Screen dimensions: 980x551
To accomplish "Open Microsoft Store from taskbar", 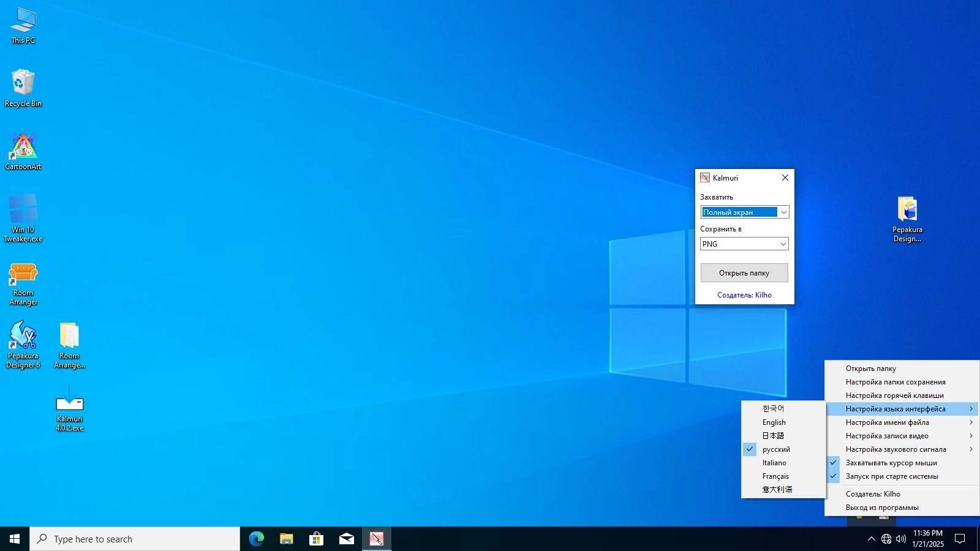I will point(316,539).
